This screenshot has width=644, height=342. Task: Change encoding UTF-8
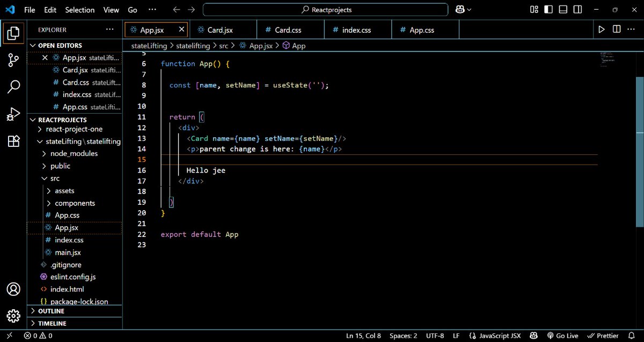(x=435, y=336)
